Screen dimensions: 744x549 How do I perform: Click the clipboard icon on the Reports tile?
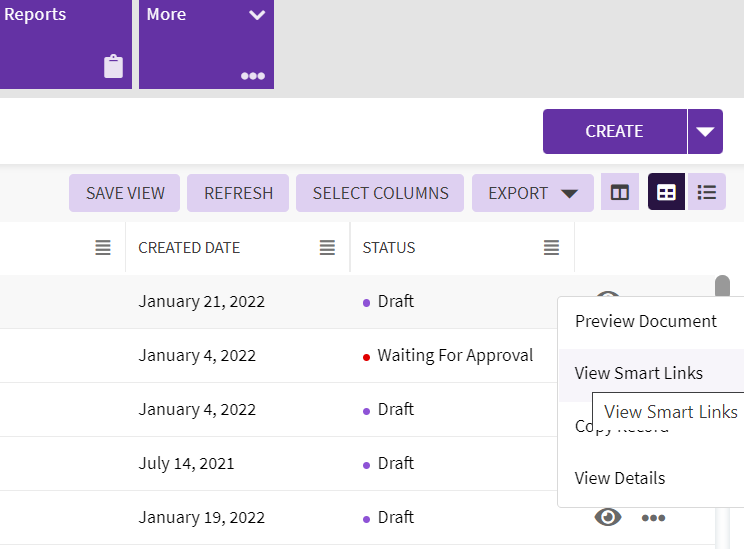[113, 67]
